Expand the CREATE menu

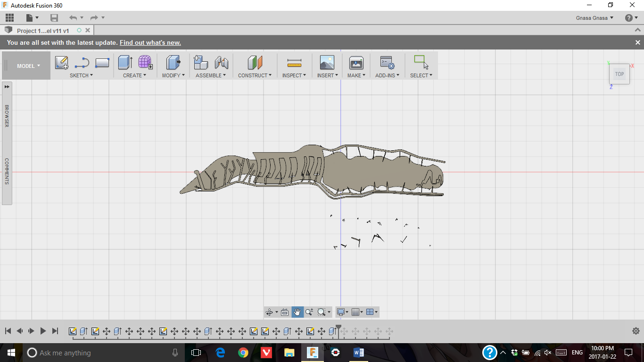coord(134,75)
